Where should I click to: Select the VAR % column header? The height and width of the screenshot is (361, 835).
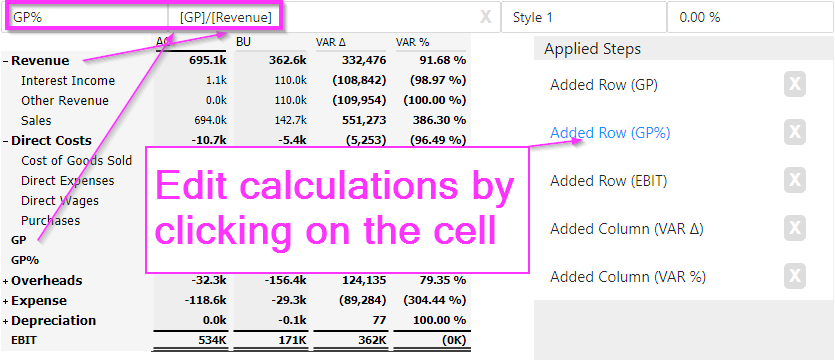tap(412, 42)
